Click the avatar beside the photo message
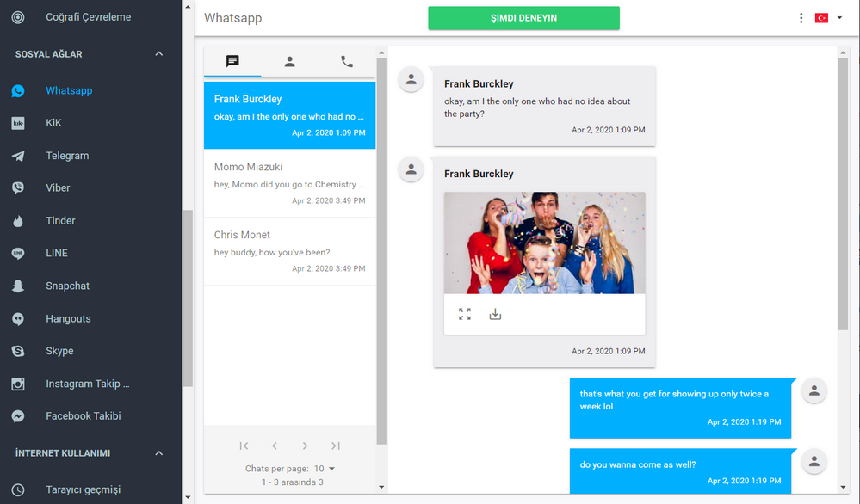860x504 pixels. tap(411, 169)
